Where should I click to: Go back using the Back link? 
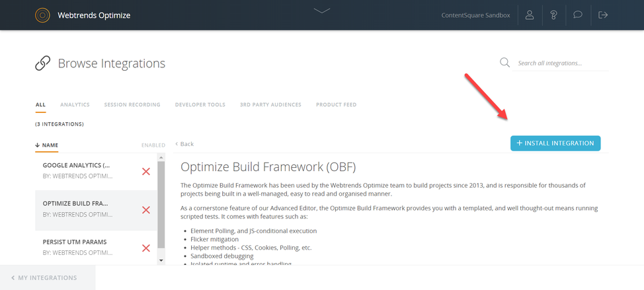184,144
